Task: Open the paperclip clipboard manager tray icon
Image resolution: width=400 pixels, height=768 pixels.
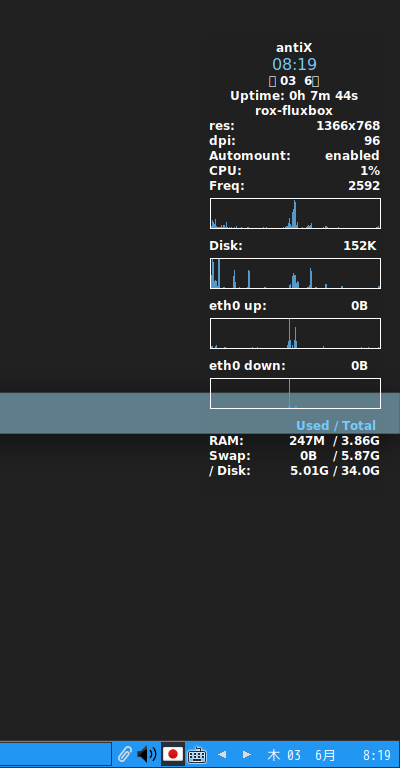Action: coord(124,754)
